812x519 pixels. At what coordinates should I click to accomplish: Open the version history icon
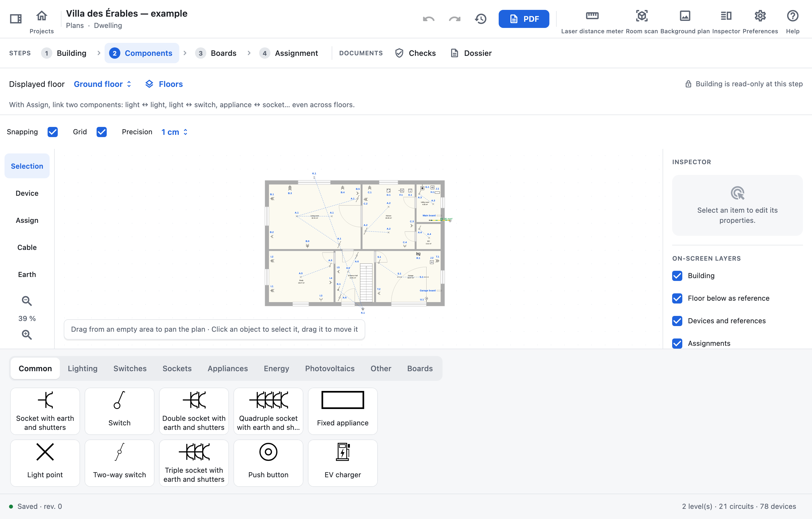pos(480,19)
